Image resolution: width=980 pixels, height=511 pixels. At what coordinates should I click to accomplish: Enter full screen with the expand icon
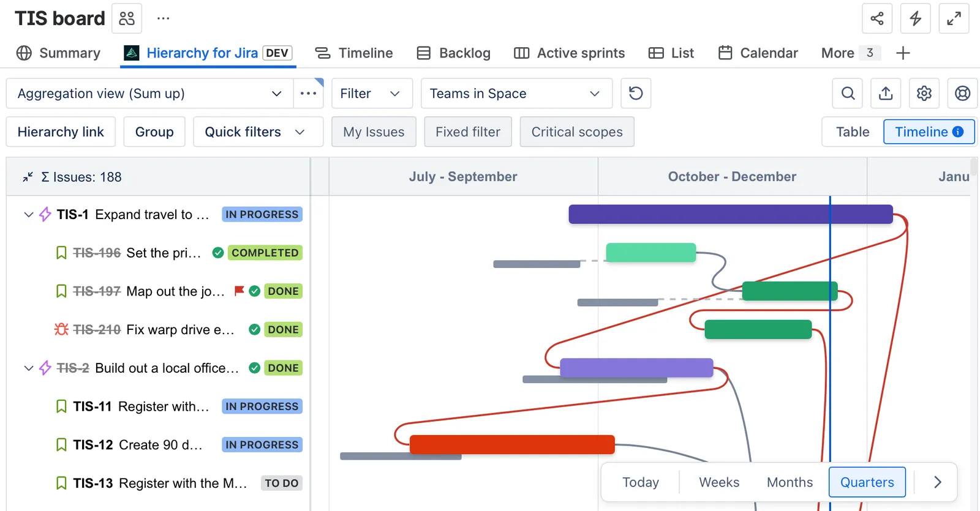(x=954, y=18)
